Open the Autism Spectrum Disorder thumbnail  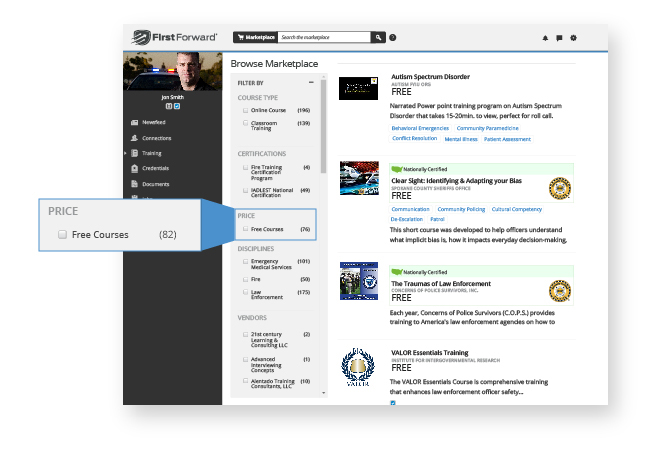pyautogui.click(x=358, y=88)
